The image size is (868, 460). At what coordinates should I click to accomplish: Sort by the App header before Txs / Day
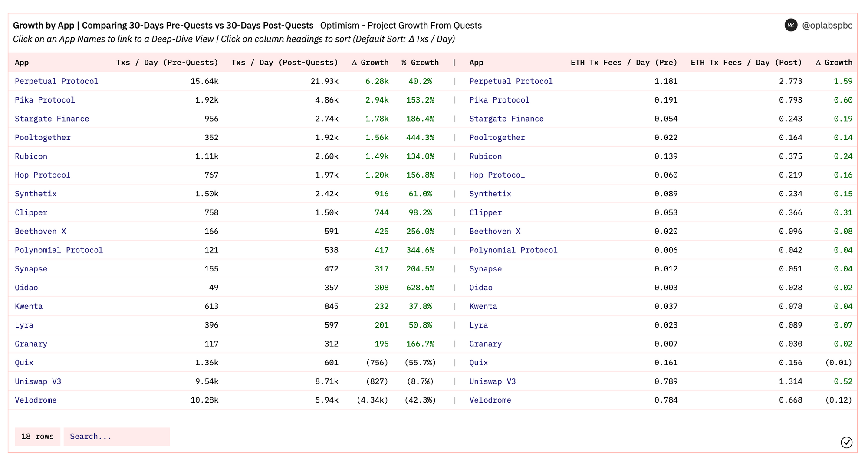tap(22, 63)
